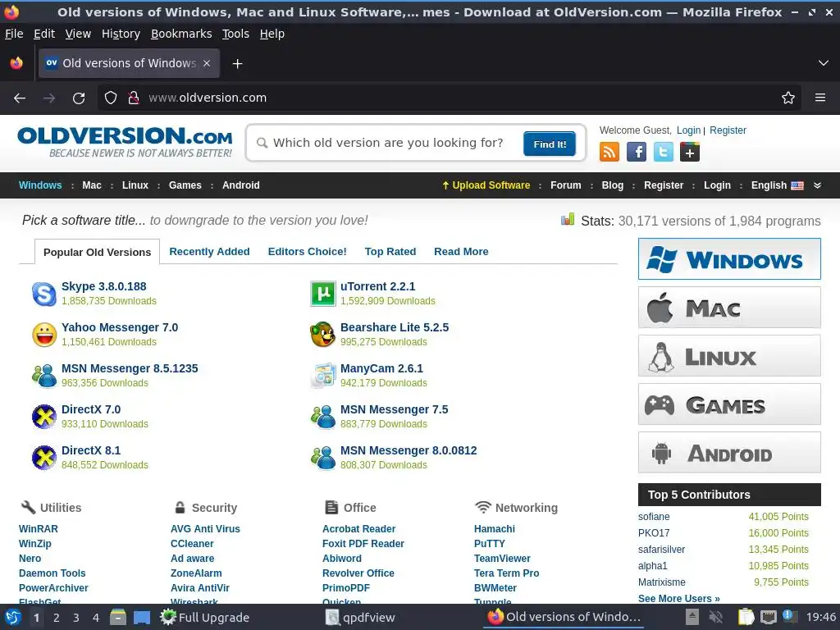Open the History menu
Screen dimensions: 840x630
pyautogui.click(x=121, y=34)
